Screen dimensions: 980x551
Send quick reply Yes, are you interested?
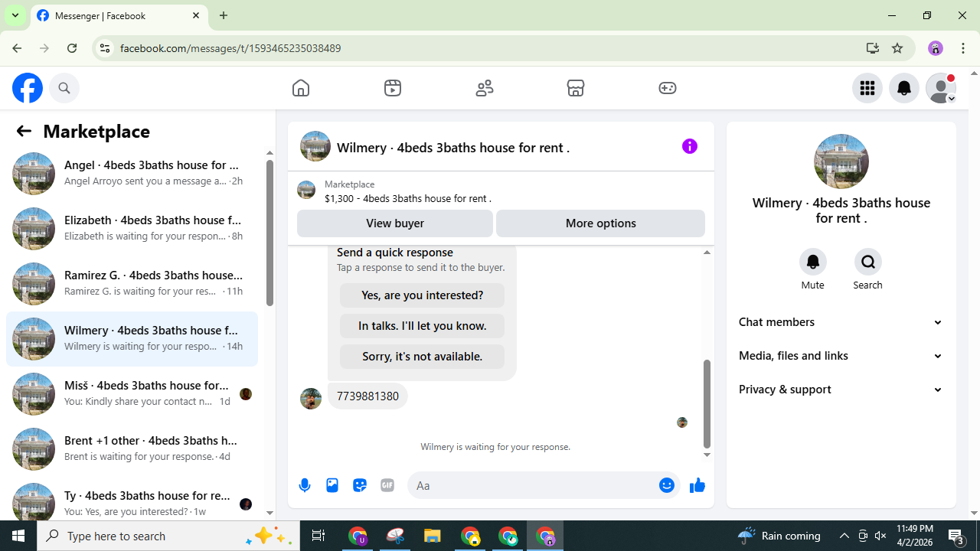pyautogui.click(x=422, y=295)
